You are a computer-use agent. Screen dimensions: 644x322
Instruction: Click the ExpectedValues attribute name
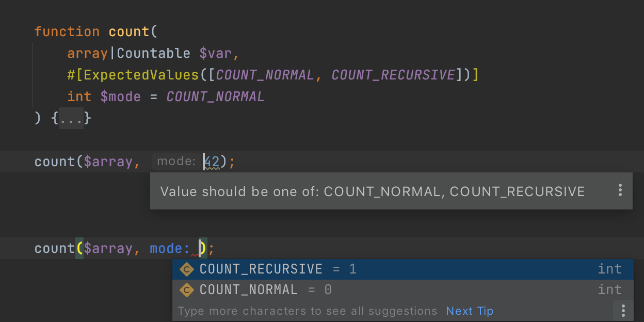141,75
